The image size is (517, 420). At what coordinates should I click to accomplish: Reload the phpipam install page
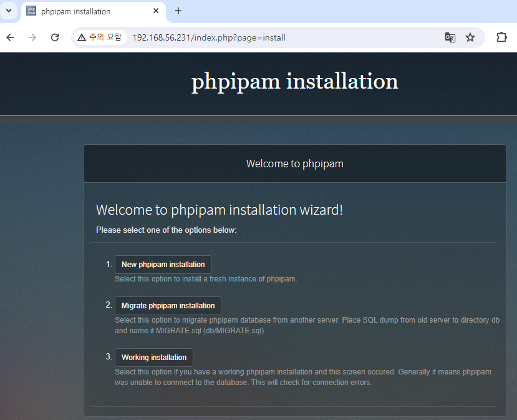point(55,37)
